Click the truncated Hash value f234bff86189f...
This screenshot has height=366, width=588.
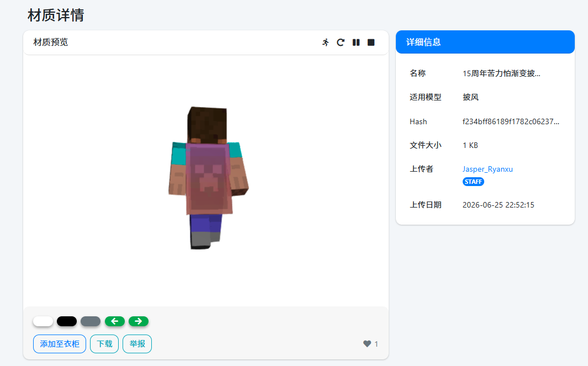(x=511, y=121)
